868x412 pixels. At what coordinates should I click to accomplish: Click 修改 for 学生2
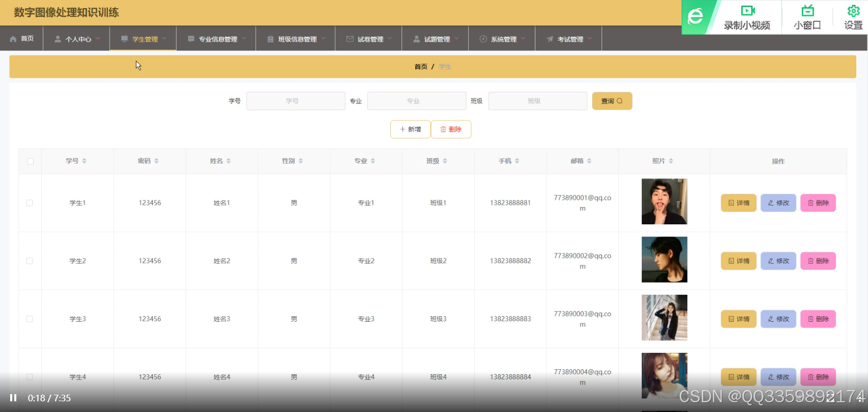778,261
